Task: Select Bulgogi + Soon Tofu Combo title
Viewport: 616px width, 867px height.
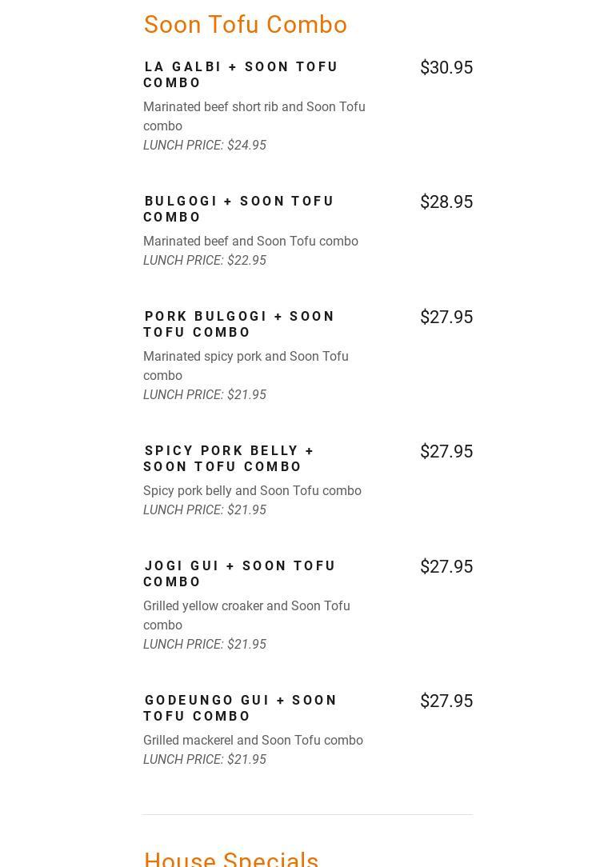Action: pyautogui.click(x=238, y=209)
